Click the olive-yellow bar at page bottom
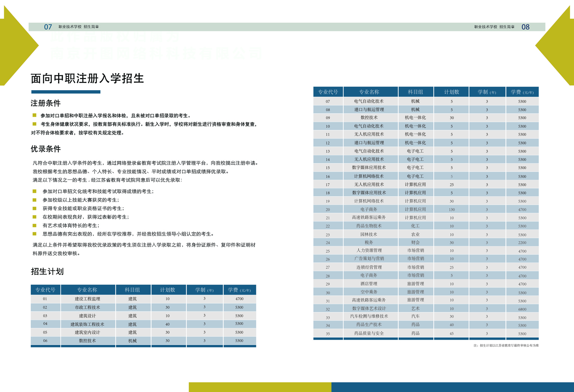This screenshot has height=392, width=574. [260, 387]
